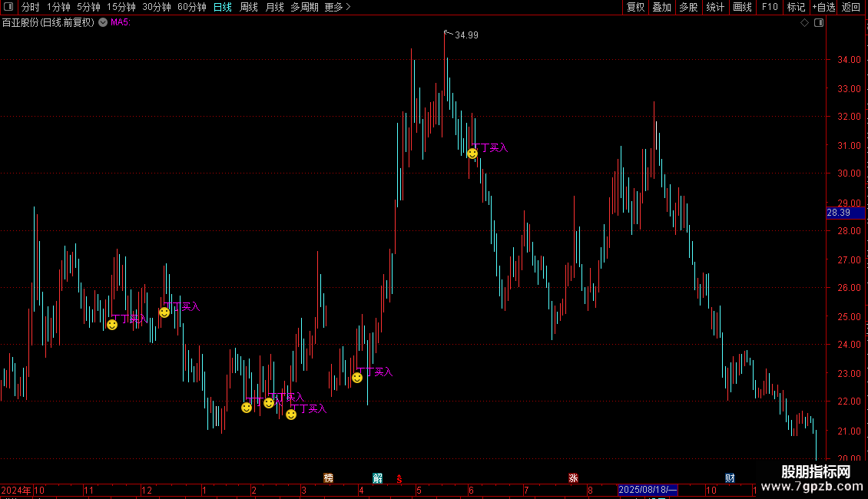Select the 日线 daily period
The image size is (868, 499).
point(223,7)
